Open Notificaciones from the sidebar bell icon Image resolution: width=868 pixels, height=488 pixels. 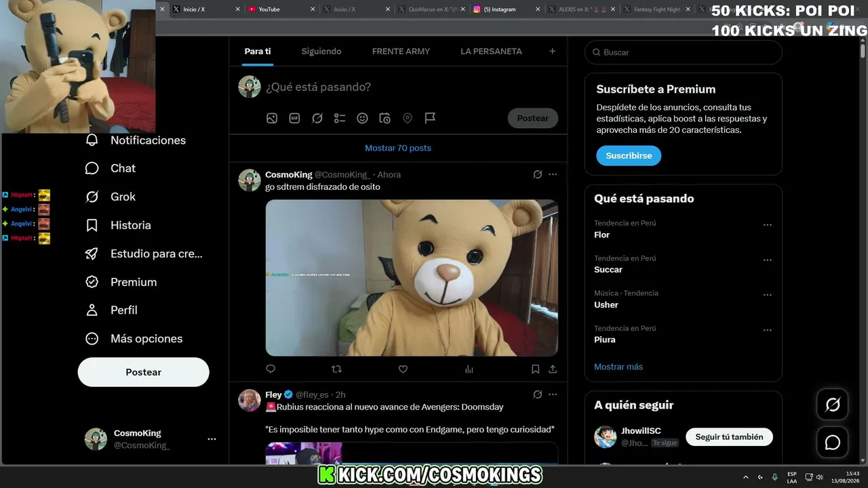[92, 140]
